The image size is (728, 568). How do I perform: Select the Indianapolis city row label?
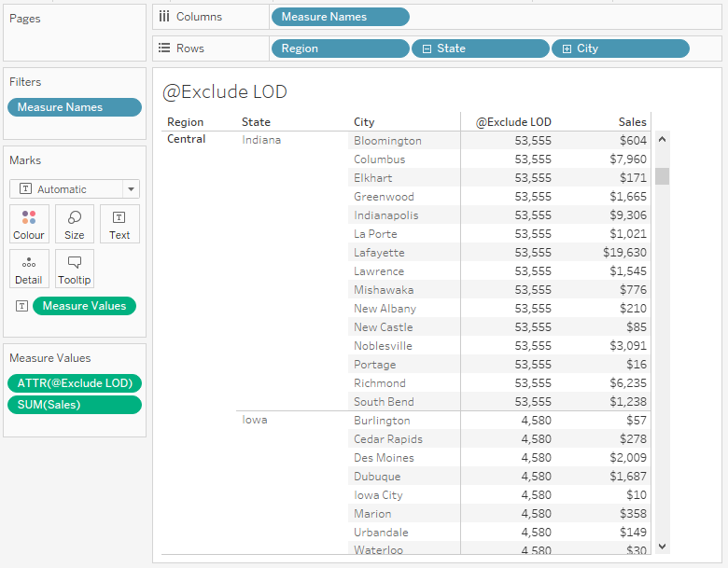[x=385, y=215]
